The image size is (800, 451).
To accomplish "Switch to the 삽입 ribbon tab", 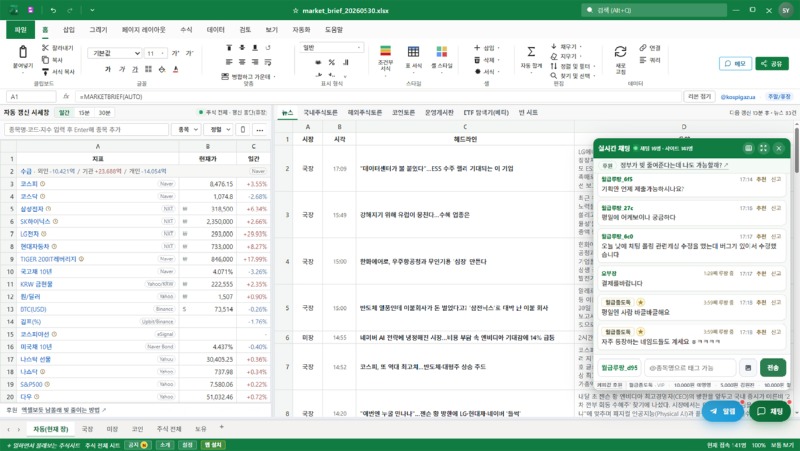I will (68, 30).
